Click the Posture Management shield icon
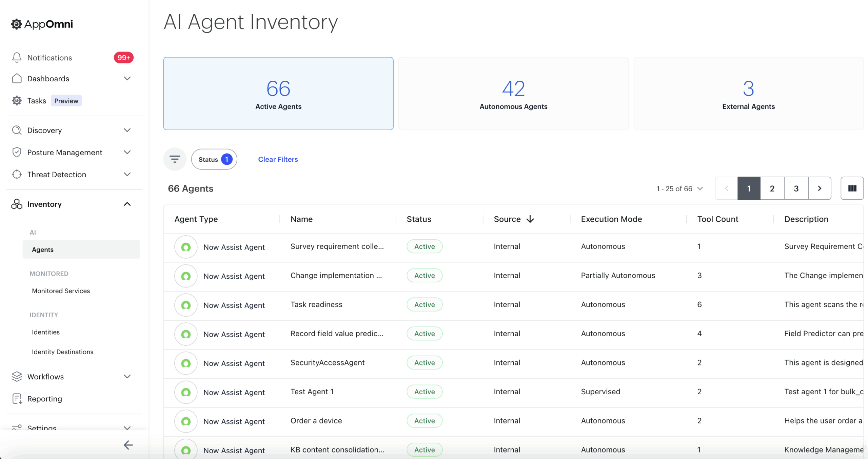 (17, 152)
